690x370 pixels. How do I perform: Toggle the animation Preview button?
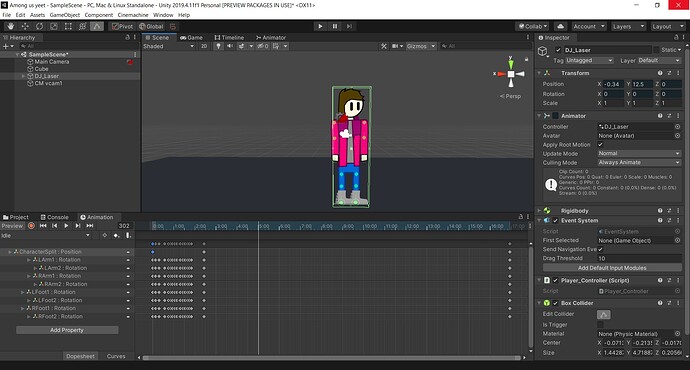pos(12,226)
